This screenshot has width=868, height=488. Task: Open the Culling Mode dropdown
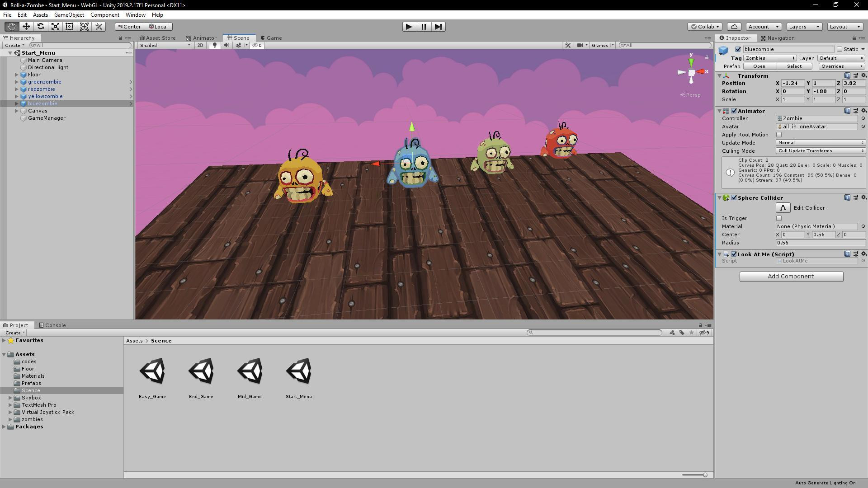click(x=820, y=151)
